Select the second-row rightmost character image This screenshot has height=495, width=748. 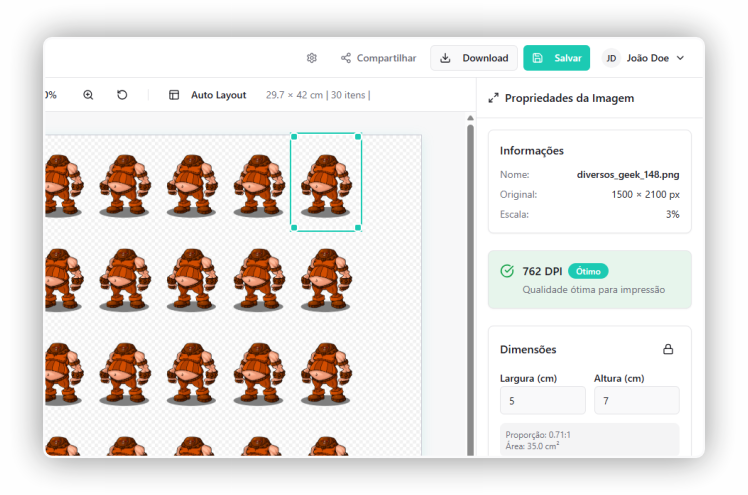[x=325, y=278]
